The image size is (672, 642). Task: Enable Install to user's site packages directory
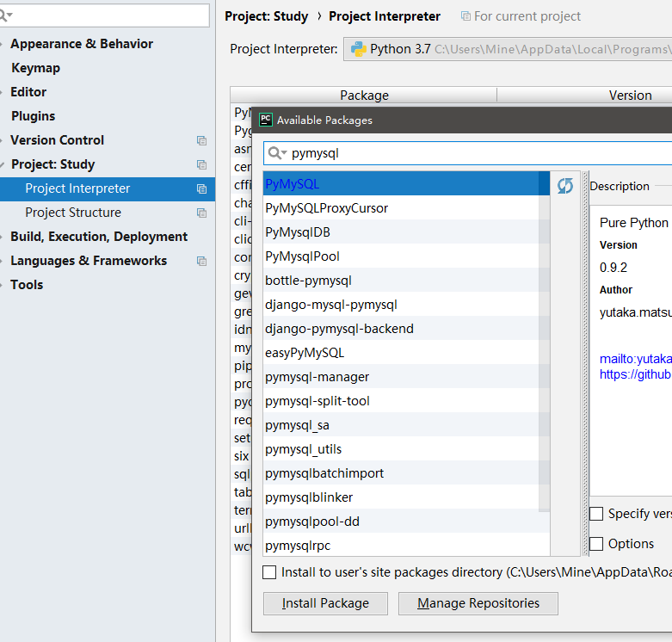click(x=269, y=572)
